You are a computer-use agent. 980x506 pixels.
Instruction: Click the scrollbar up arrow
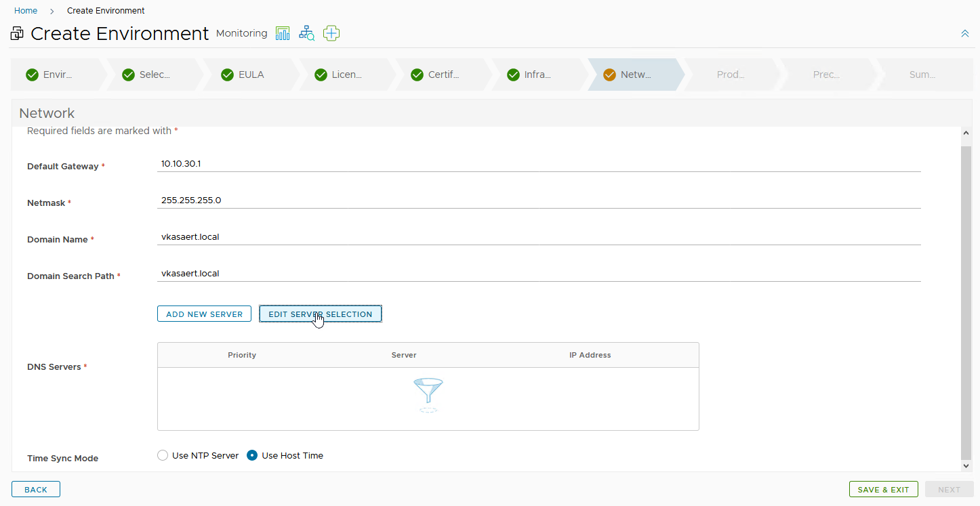coord(966,134)
